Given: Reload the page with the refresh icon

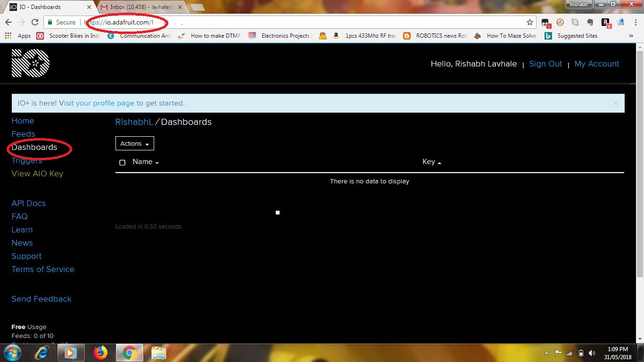Looking at the screenshot, I should (x=34, y=22).
